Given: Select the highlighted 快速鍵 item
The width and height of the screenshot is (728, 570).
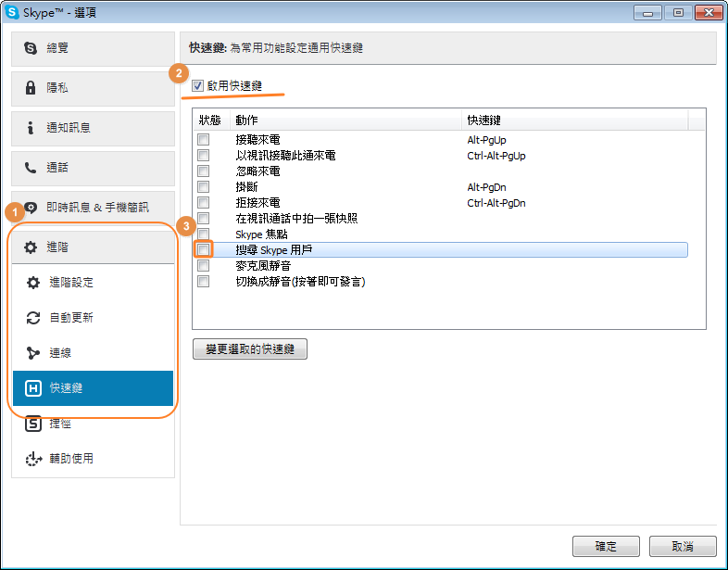Looking at the screenshot, I should click(93, 388).
